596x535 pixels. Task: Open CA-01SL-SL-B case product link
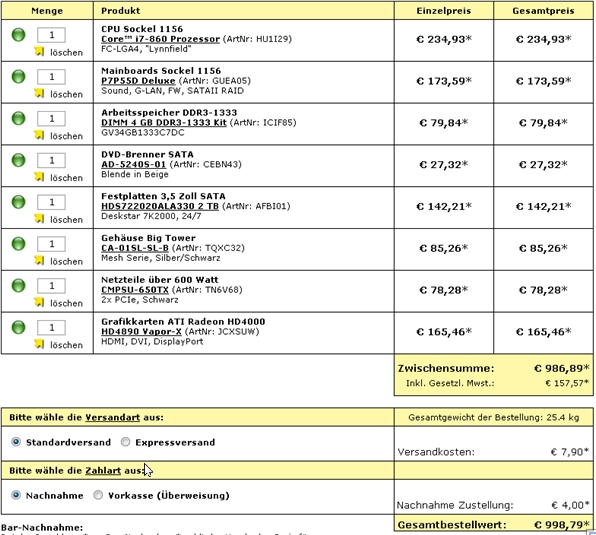pos(135,248)
